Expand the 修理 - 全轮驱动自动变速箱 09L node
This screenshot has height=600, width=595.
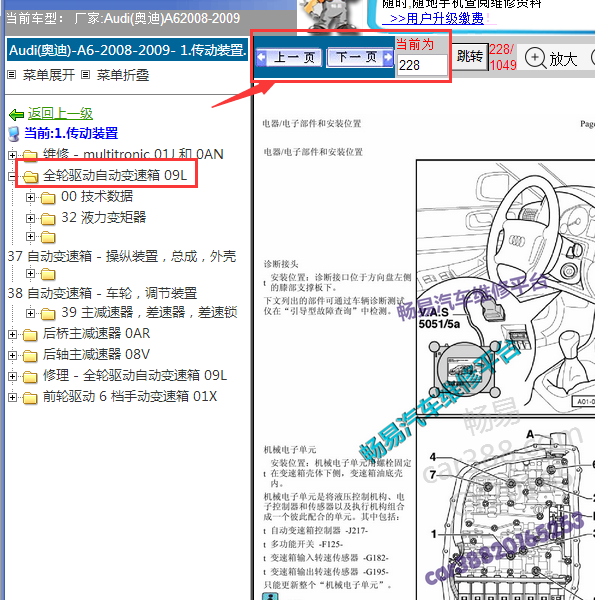tap(12, 376)
